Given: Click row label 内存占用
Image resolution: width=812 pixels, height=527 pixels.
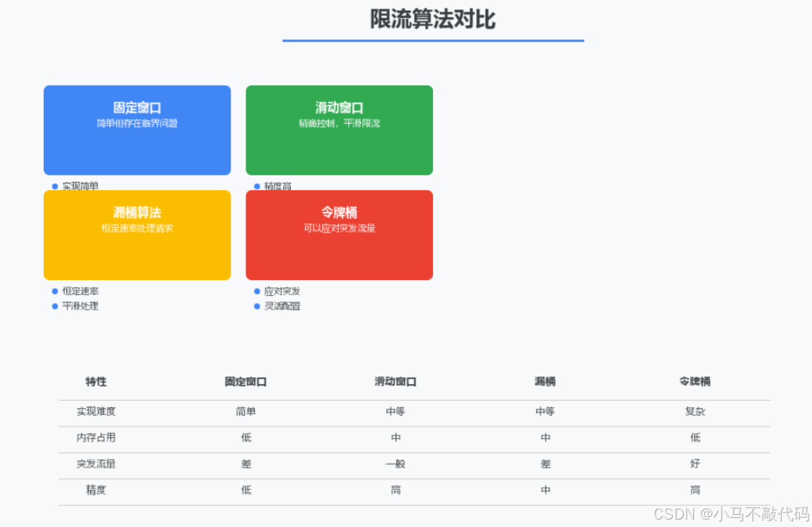Looking at the screenshot, I should tap(96, 437).
